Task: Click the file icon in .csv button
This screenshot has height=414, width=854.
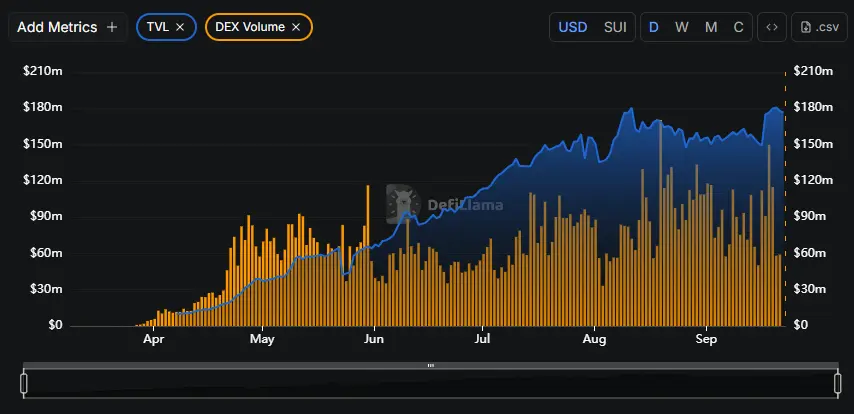Action: [807, 27]
